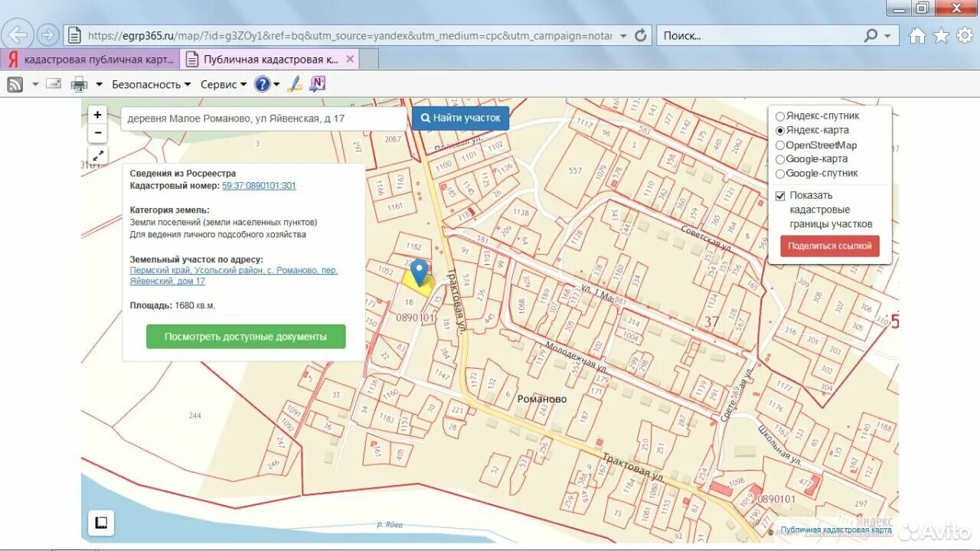Open the Пермский край address link
The width and height of the screenshot is (980, 551).
(234, 275)
